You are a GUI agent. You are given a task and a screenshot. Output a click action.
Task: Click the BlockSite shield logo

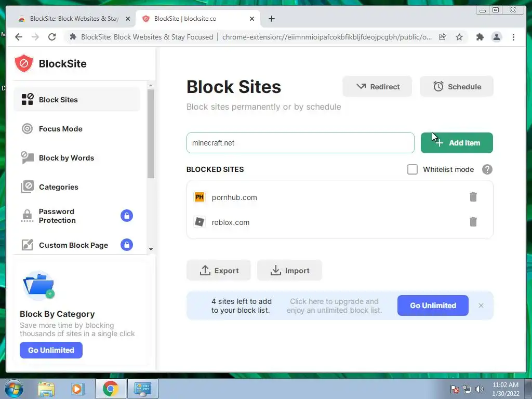24,63
